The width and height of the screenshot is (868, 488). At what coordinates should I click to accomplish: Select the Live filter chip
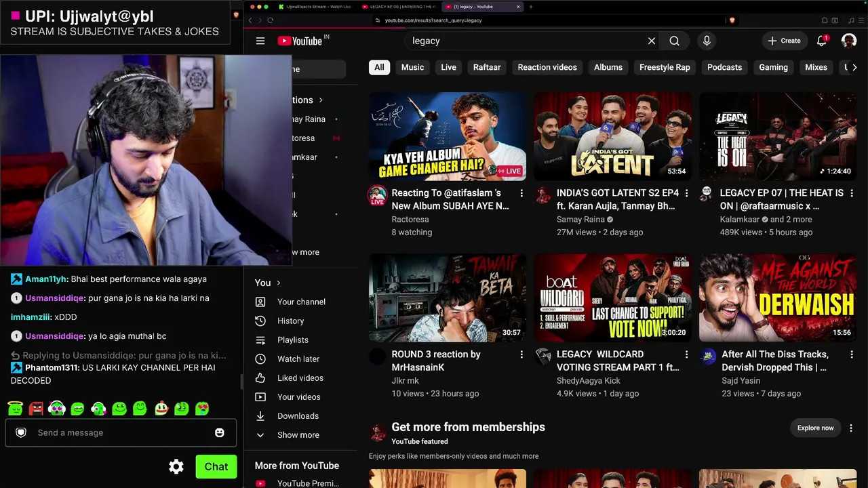click(449, 67)
